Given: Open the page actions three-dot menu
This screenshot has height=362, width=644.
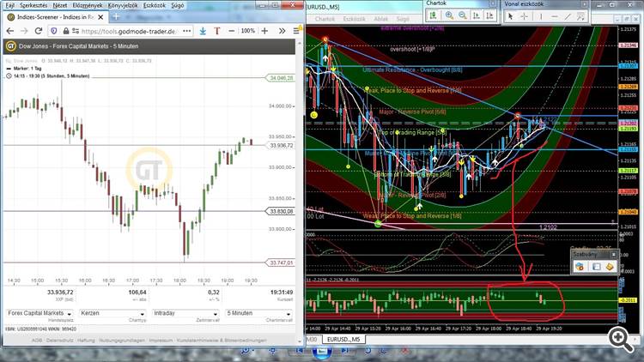Looking at the screenshot, I should [x=187, y=31].
